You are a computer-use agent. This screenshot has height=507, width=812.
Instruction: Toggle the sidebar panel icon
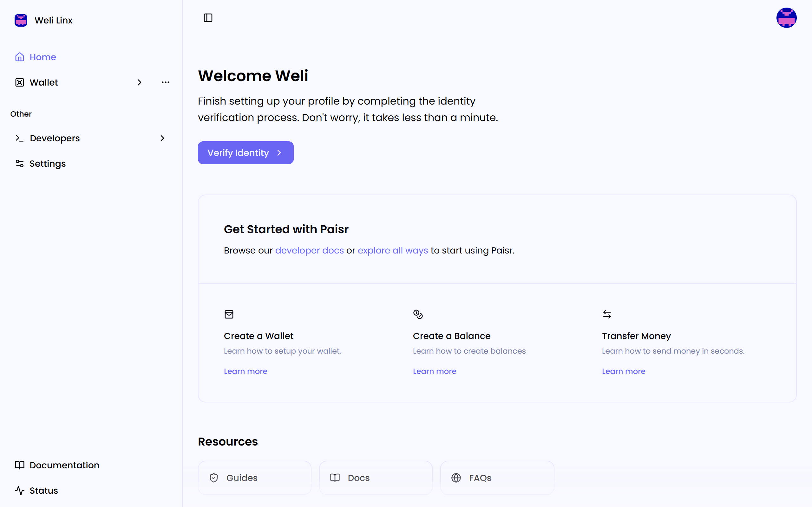tap(208, 18)
